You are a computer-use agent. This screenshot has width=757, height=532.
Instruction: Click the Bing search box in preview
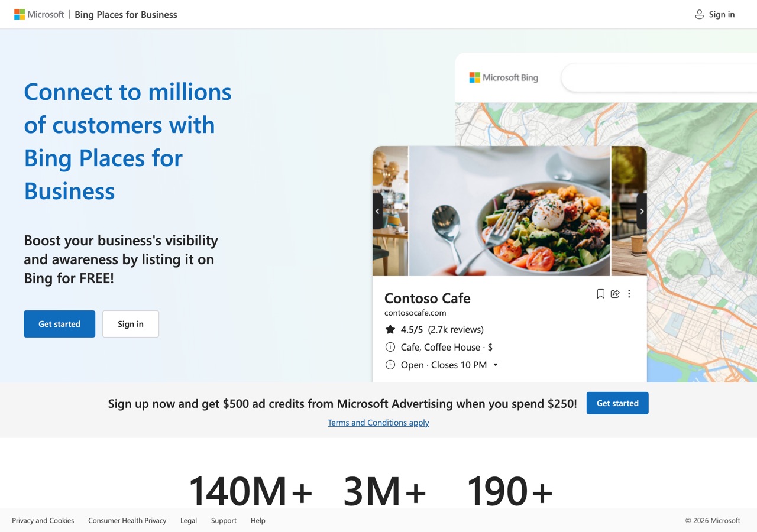tap(659, 77)
